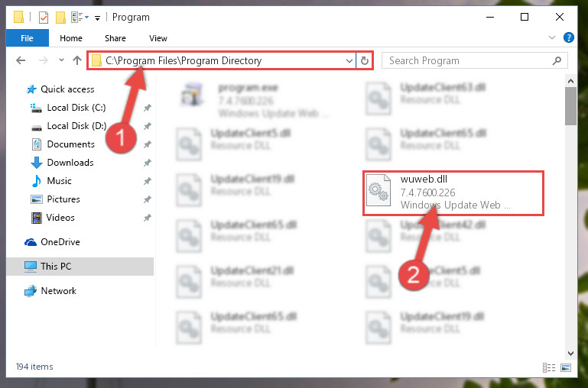Screen dimensions: 588x388
Task: Open the recent locations dropdown arrow
Action: (61, 60)
